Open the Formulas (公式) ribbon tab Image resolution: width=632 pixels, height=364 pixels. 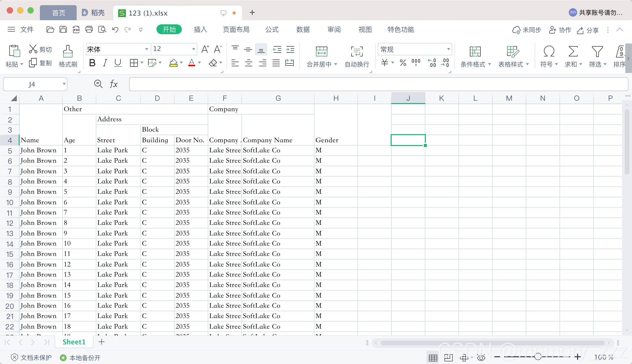coord(272,30)
